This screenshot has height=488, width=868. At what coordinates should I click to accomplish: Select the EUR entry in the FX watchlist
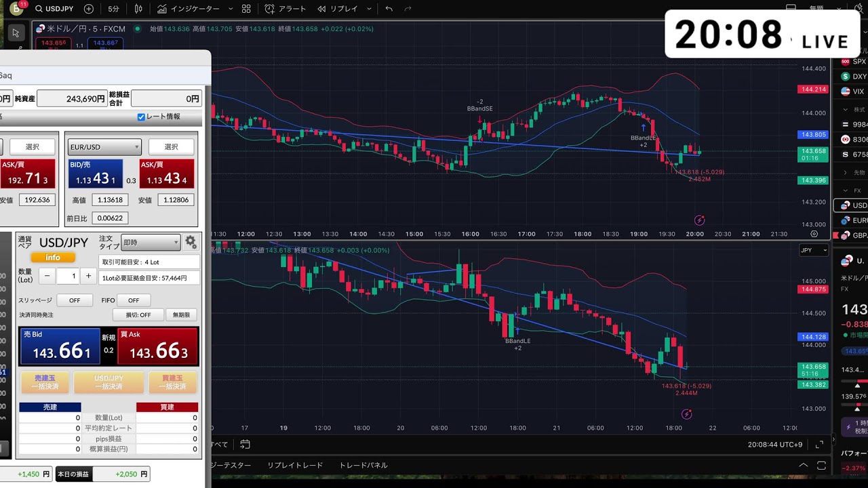tap(854, 220)
